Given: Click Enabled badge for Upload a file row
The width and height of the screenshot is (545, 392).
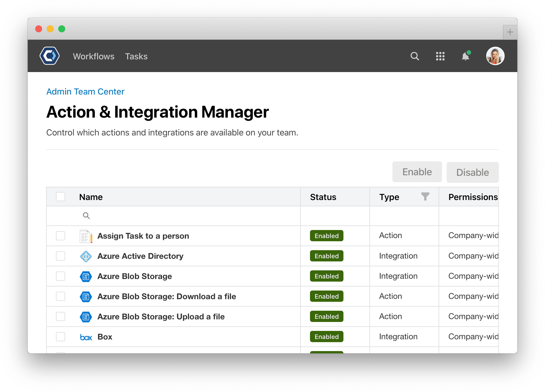Looking at the screenshot, I should click(x=326, y=316).
